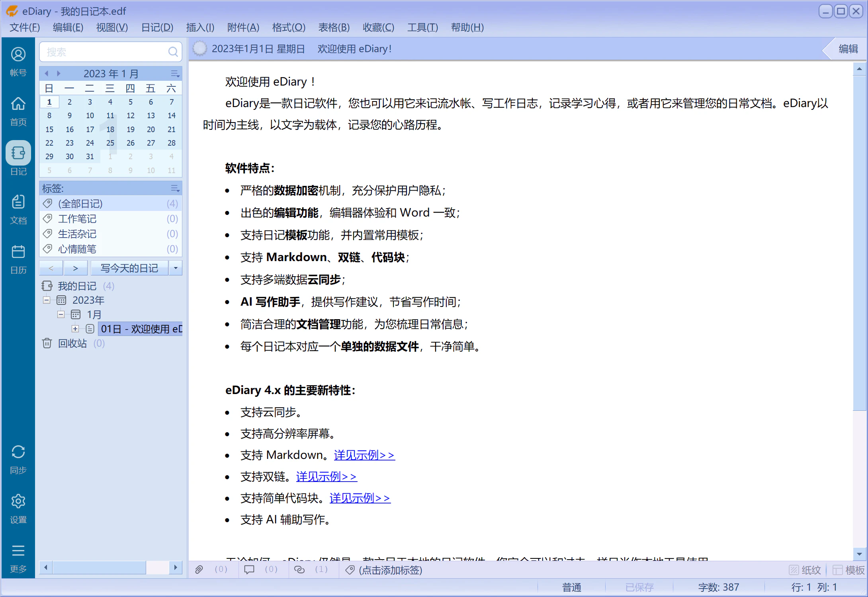Image resolution: width=868 pixels, height=597 pixels.
Task: Open 设置 settings gear icon
Action: [18, 501]
